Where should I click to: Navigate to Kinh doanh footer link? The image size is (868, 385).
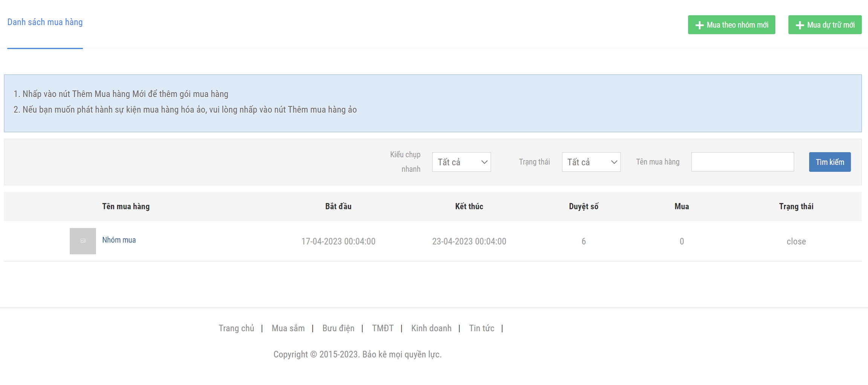click(x=431, y=328)
